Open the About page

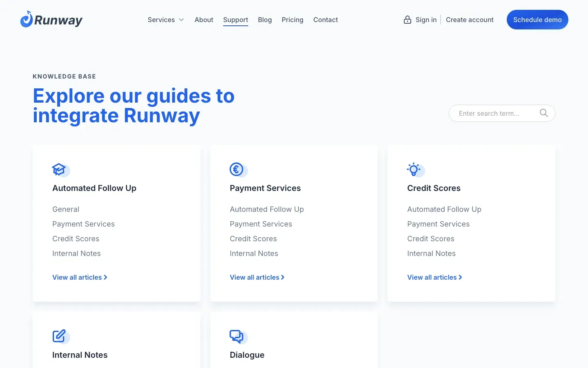[x=204, y=20]
